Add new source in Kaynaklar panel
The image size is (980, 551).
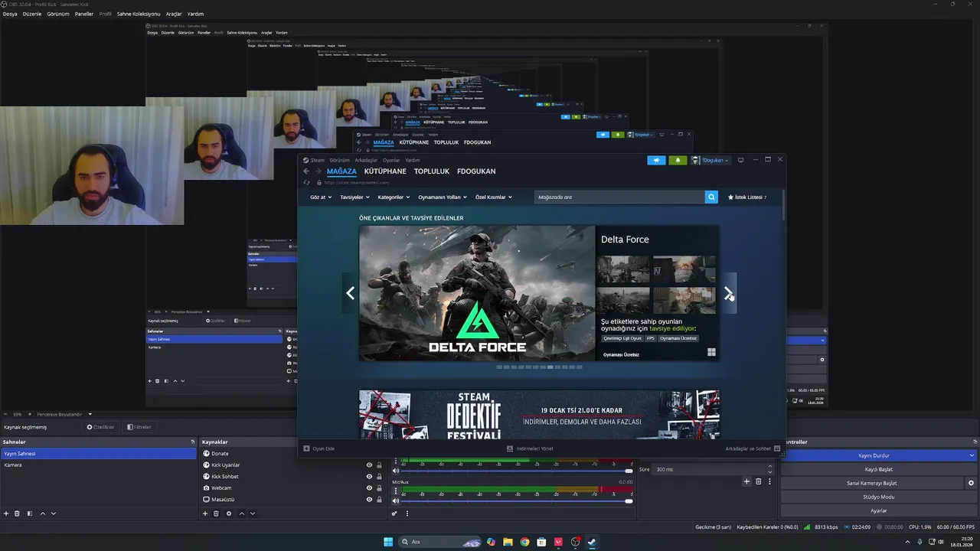point(205,514)
